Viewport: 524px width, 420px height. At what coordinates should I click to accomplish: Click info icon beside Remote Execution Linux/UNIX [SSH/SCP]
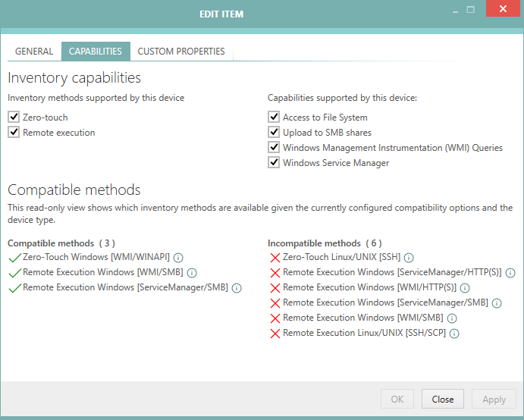(455, 334)
